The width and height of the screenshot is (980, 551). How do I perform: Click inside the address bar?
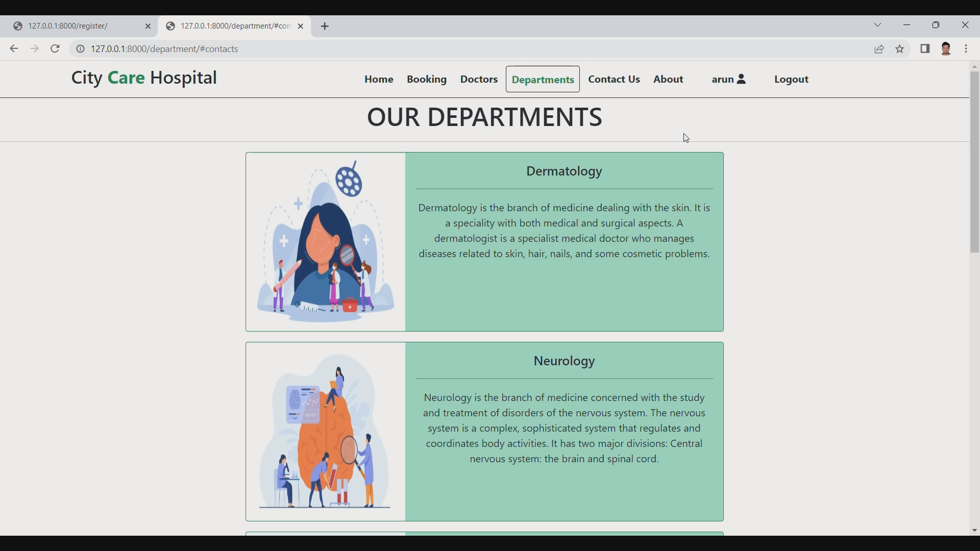(x=306, y=49)
